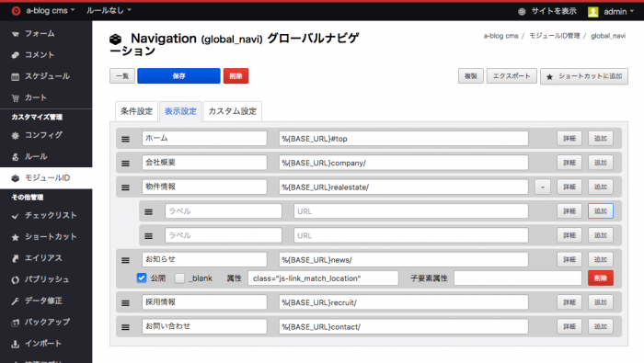This screenshot has height=363, width=644.
Task: Click the blue 保存 button
Action: coord(178,76)
